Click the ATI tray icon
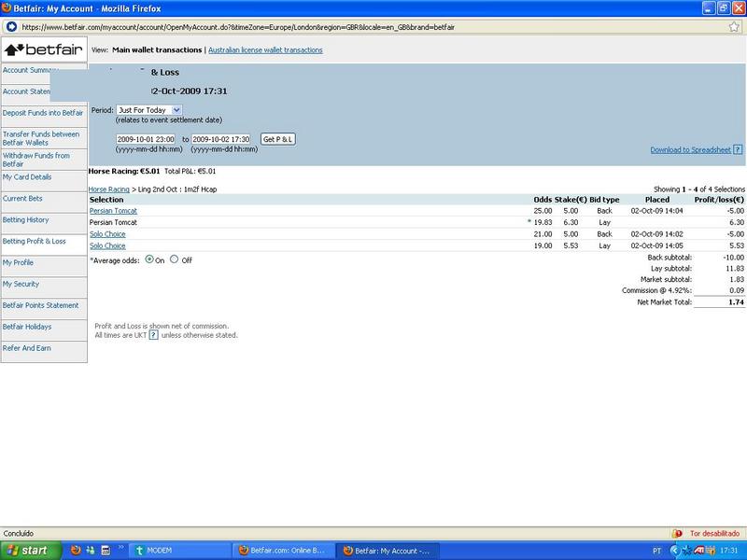Image resolution: width=747 pixels, height=560 pixels. pyautogui.click(x=698, y=551)
